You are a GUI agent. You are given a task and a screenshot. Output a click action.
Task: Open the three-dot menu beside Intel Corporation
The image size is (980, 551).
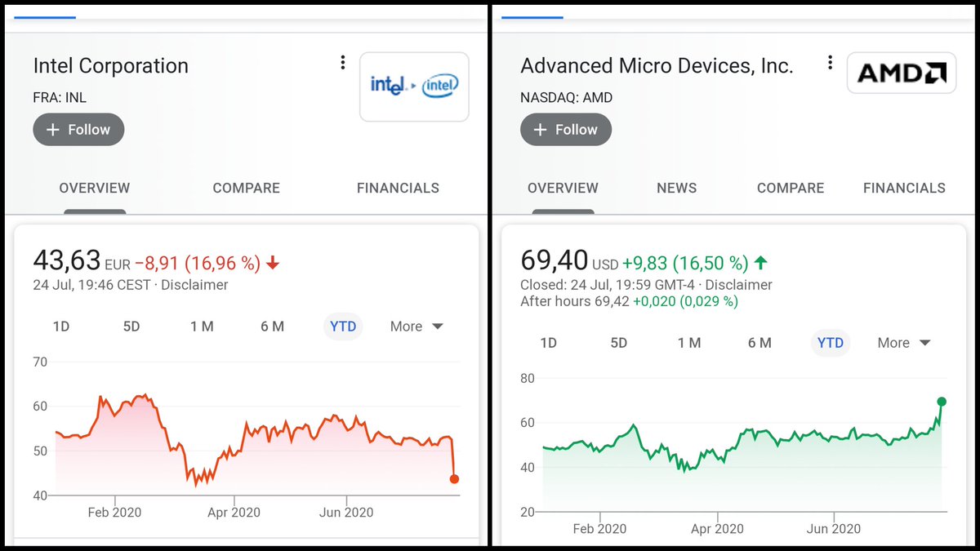[343, 63]
